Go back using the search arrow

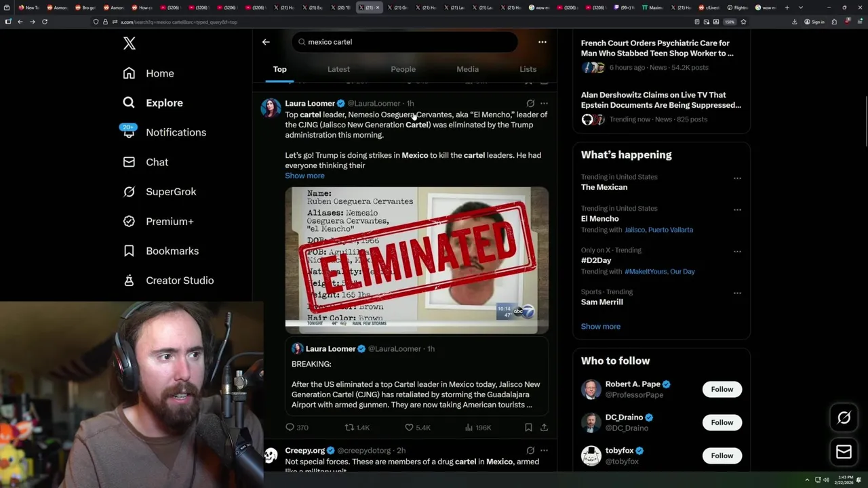[266, 42]
